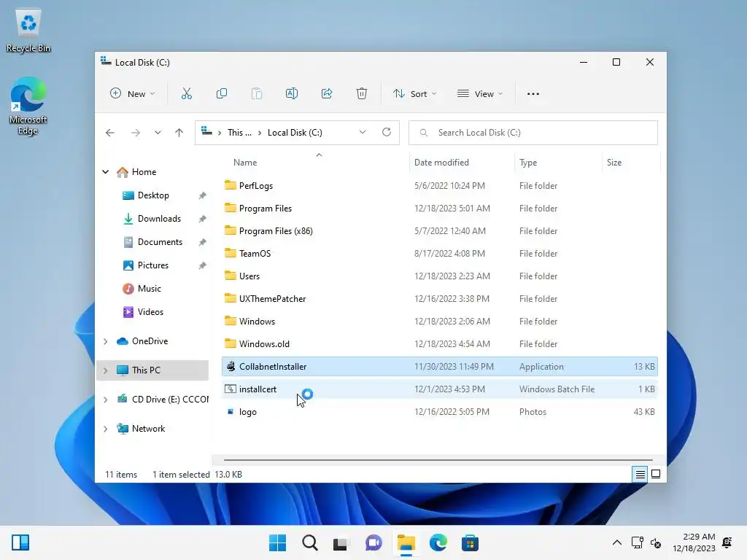The image size is (747, 560).
Task: Expand the OneDrive tree node
Action: pyautogui.click(x=106, y=341)
